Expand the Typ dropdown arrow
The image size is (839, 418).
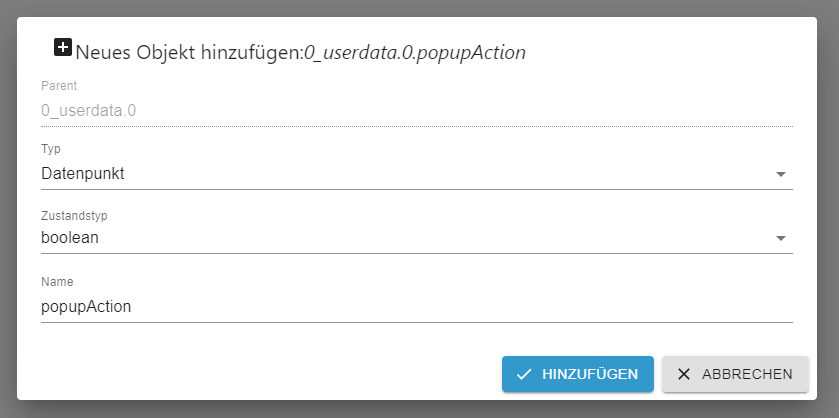click(781, 174)
